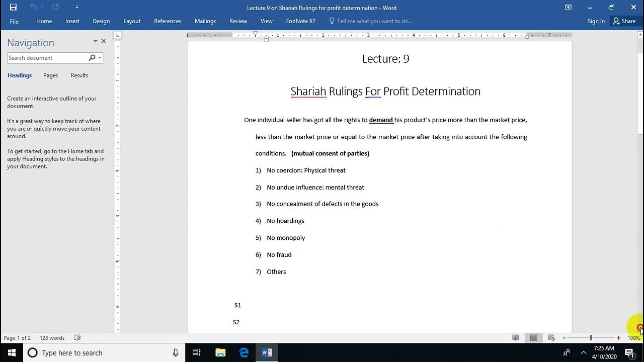
Task: Click the bold text '(mutual consent of parties)'
Action: (x=330, y=153)
